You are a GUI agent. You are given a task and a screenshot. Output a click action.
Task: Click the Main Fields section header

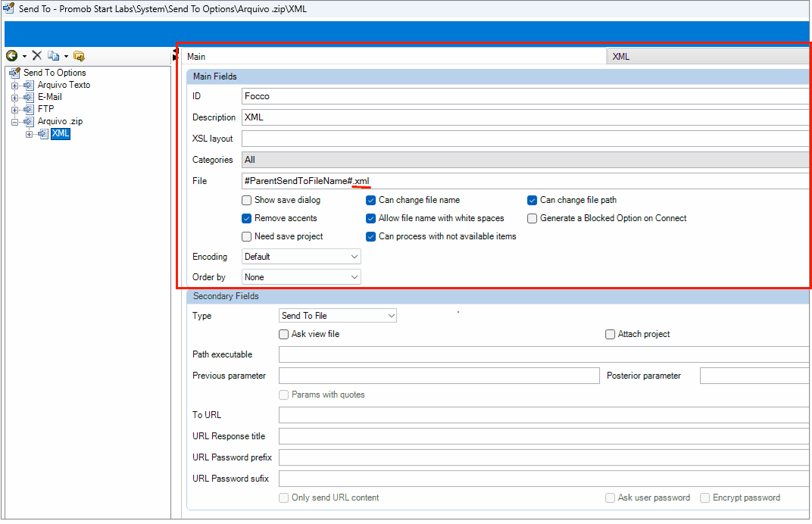[x=498, y=76]
